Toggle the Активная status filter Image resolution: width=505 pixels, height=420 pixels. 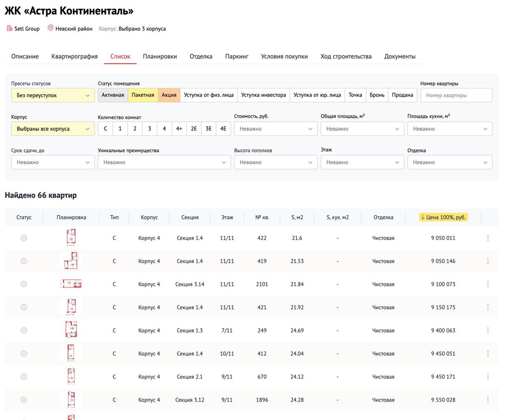coord(113,95)
